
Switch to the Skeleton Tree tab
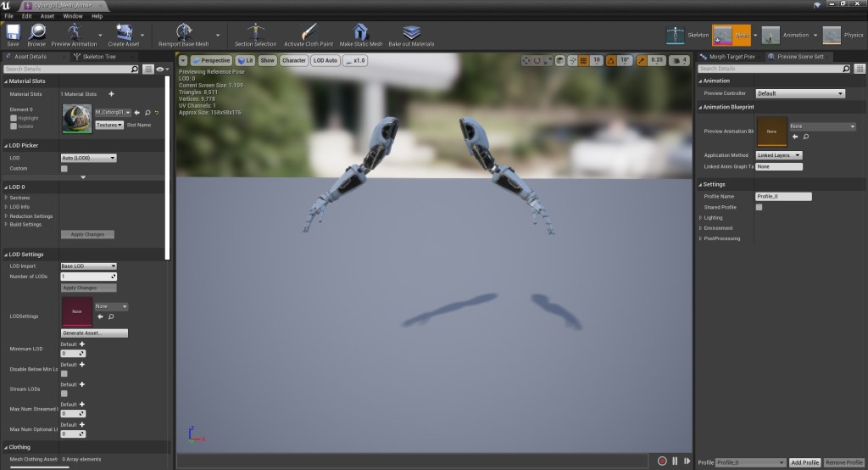[x=98, y=57]
